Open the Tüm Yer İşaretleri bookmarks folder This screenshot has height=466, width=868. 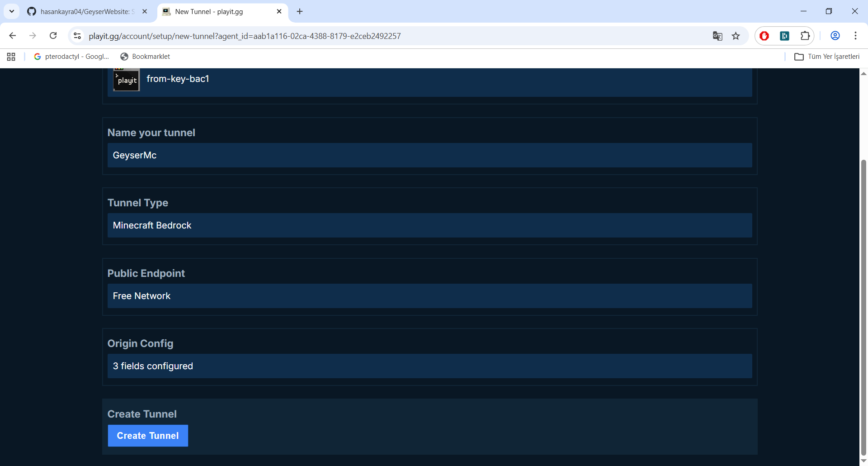827,57
